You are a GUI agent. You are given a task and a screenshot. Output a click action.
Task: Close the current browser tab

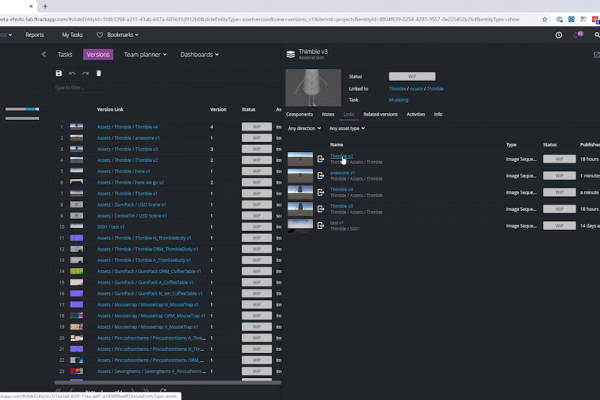[31, 6]
